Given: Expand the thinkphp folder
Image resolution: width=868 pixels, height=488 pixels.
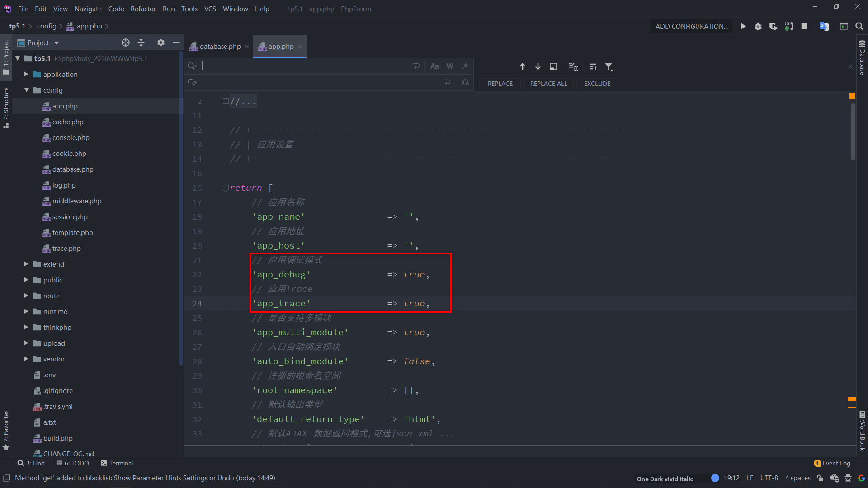Looking at the screenshot, I should (26, 327).
